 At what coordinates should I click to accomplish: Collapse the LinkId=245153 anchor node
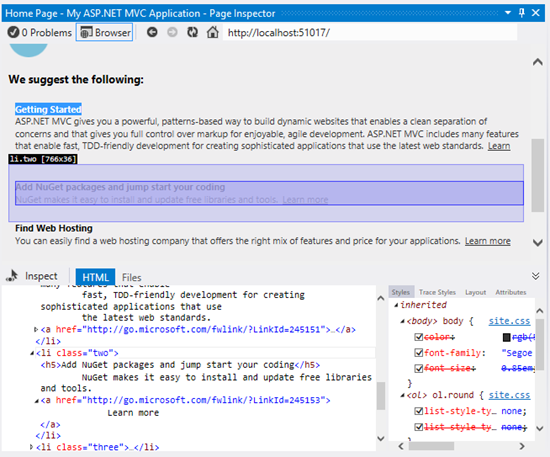coord(36,401)
